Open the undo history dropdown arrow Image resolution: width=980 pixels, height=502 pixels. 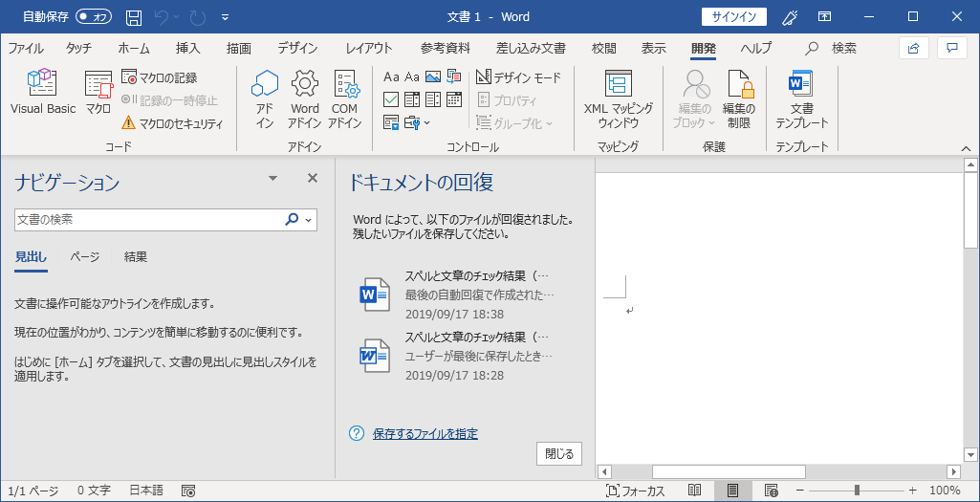176,17
